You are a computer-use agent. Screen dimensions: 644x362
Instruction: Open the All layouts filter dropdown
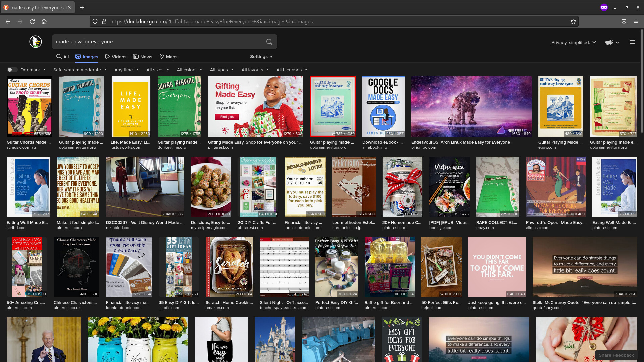tap(255, 70)
